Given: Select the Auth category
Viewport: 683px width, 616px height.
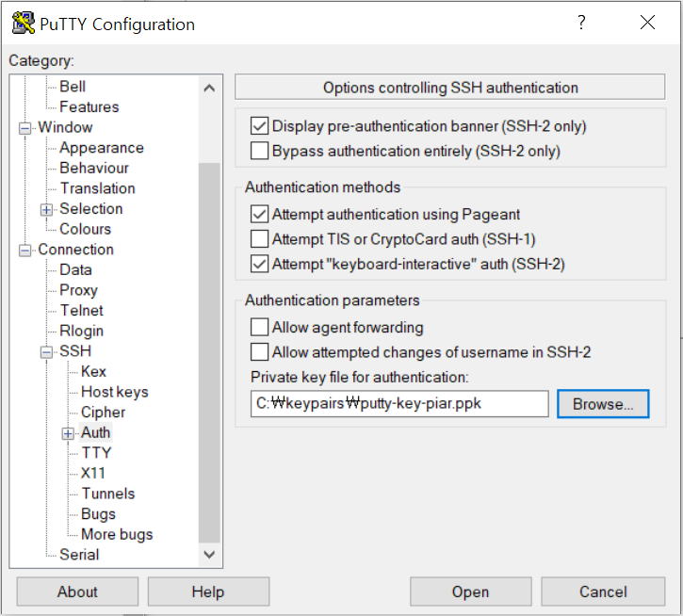Looking at the screenshot, I should point(95,432).
